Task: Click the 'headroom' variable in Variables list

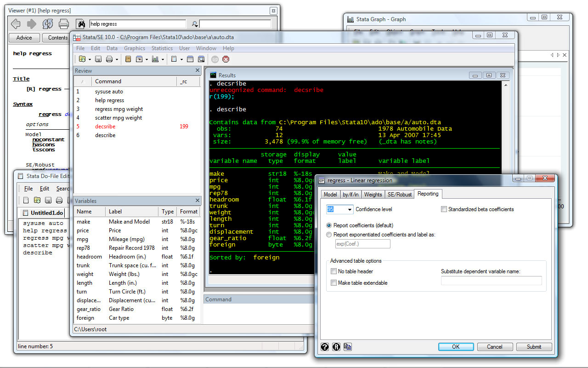Action: (x=89, y=257)
